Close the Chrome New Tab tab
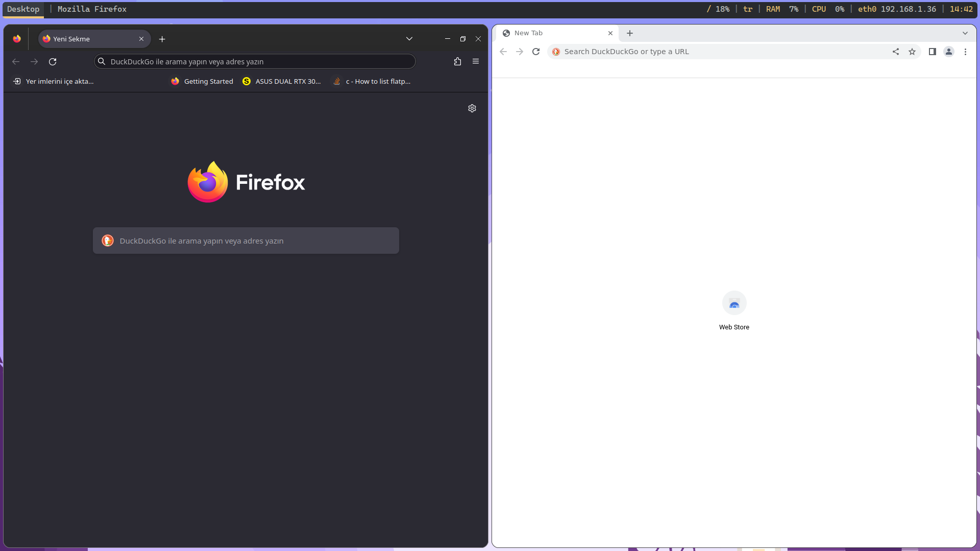Image resolution: width=980 pixels, height=551 pixels. click(x=610, y=33)
